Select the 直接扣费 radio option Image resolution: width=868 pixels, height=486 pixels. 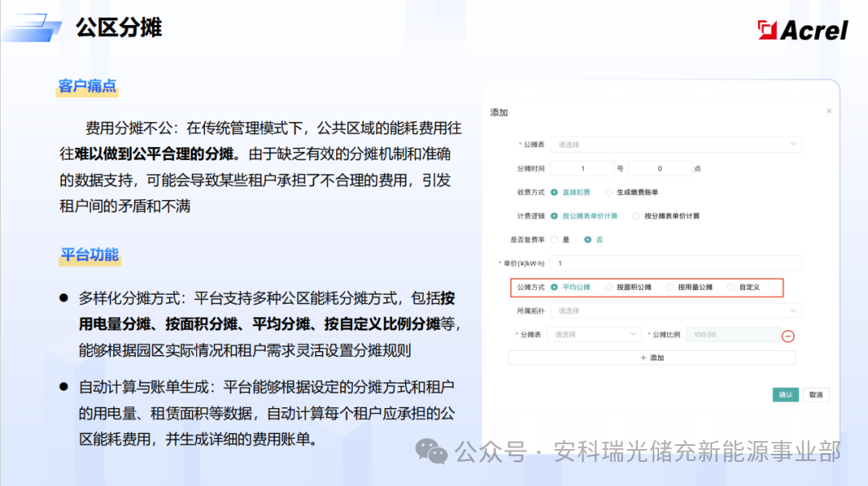pyautogui.click(x=571, y=192)
